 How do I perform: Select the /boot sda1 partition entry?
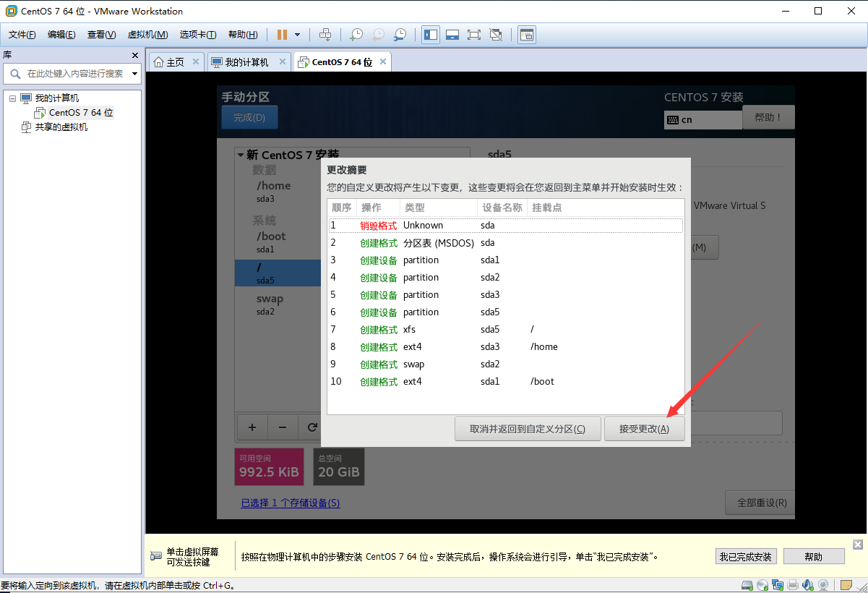pos(278,242)
